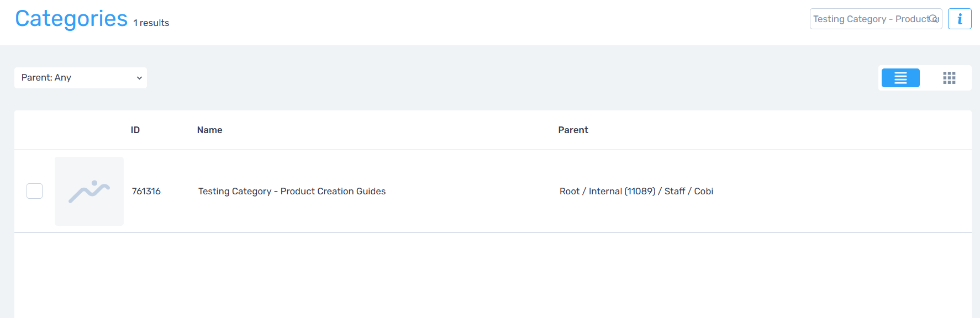This screenshot has height=318, width=980.
Task: Select the checkbox for category 761316
Action: [35, 191]
